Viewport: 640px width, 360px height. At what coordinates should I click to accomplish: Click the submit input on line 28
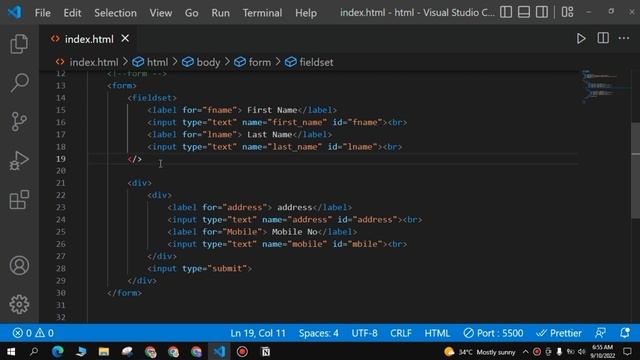(x=200, y=268)
